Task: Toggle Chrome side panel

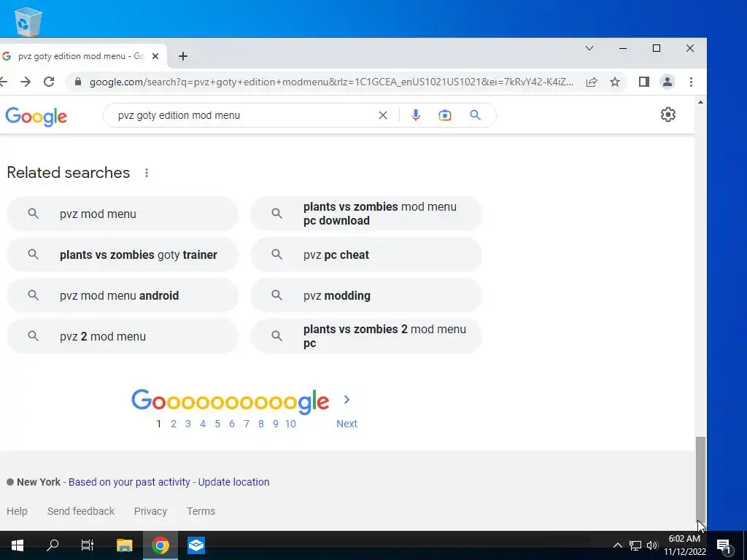Action: [644, 82]
